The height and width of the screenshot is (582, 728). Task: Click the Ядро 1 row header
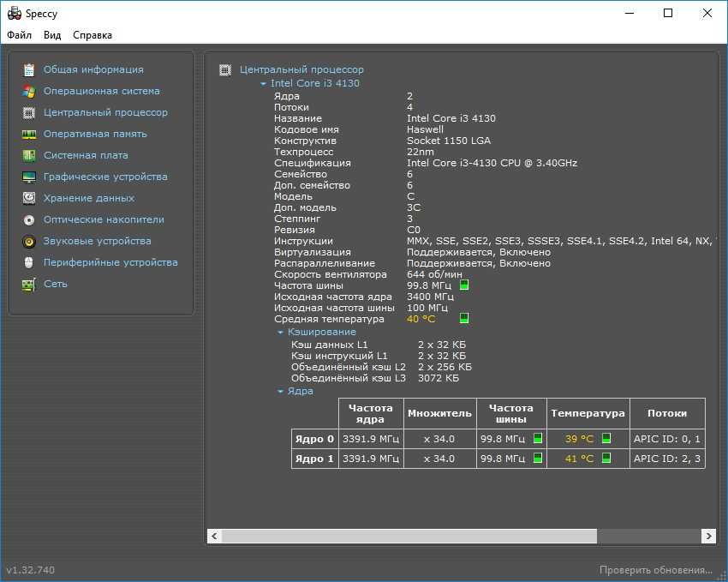click(314, 459)
